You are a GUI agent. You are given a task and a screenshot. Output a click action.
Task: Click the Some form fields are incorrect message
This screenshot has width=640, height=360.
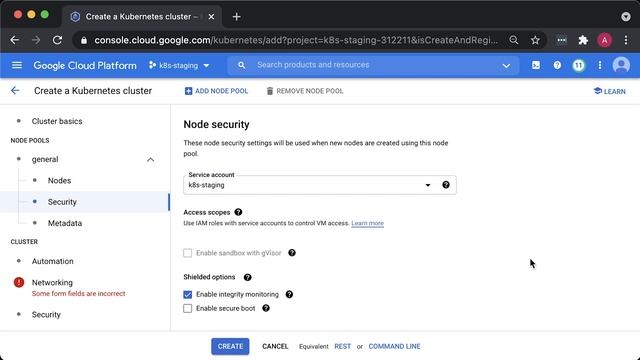pyautogui.click(x=78, y=293)
